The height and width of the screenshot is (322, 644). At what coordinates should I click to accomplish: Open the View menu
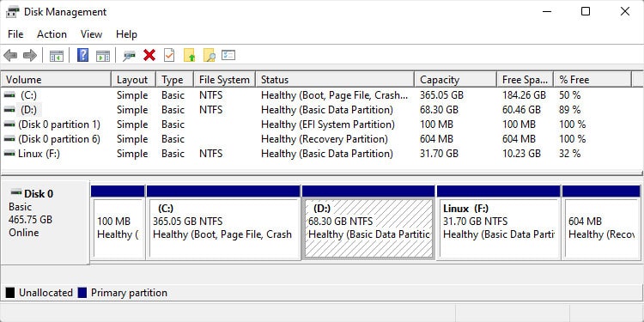91,34
